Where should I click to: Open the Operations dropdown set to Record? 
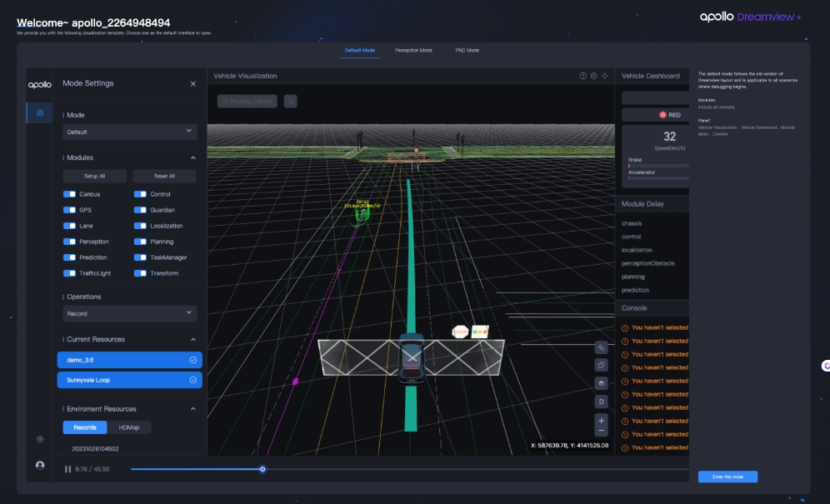pyautogui.click(x=130, y=313)
